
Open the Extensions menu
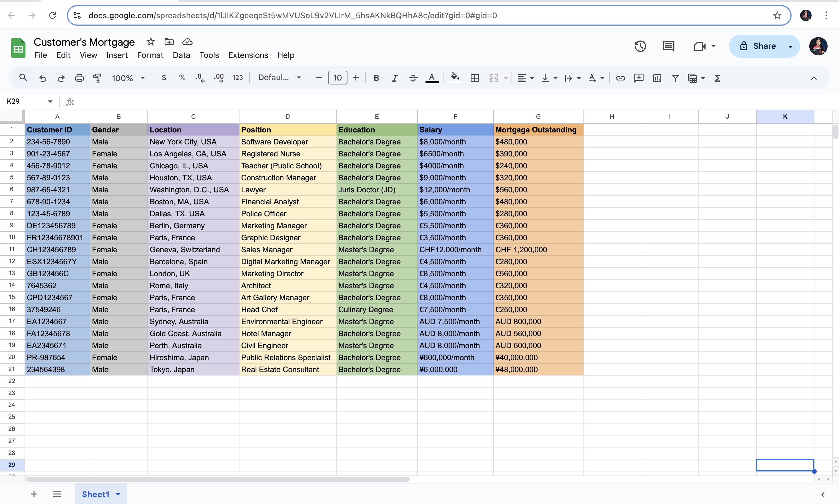248,55
